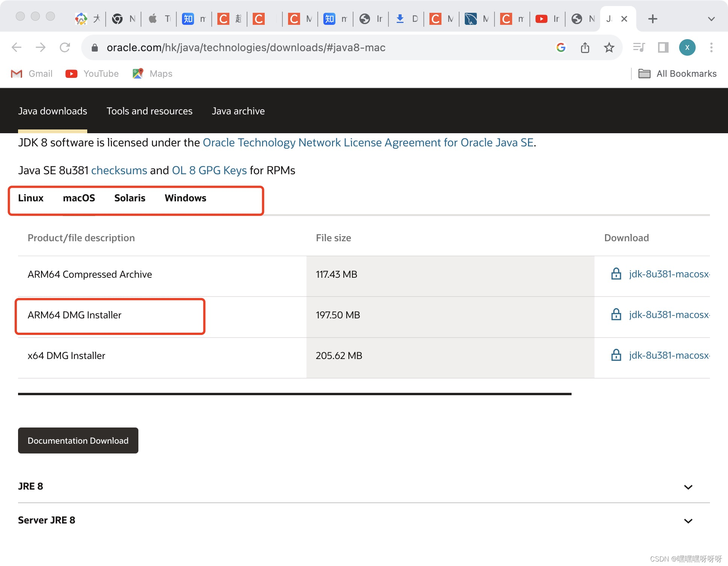Switch to the Apple browser tab
Viewport: 728px width, 566px height.
click(159, 19)
